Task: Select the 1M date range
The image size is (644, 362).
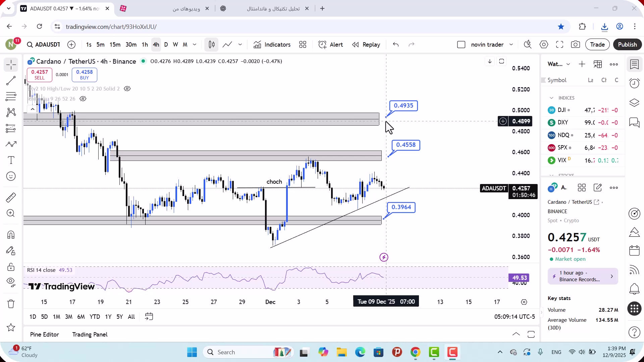Action: (x=56, y=317)
